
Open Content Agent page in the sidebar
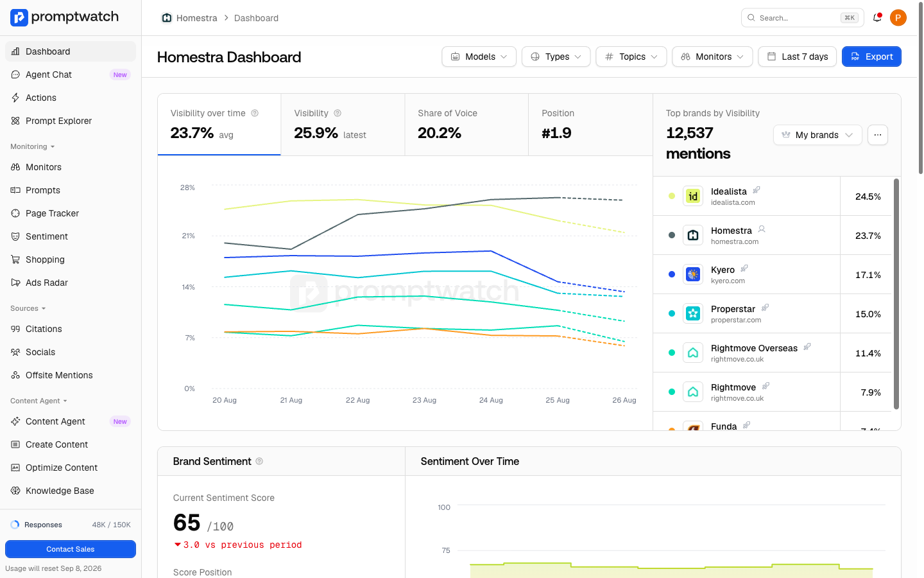[x=71, y=421]
